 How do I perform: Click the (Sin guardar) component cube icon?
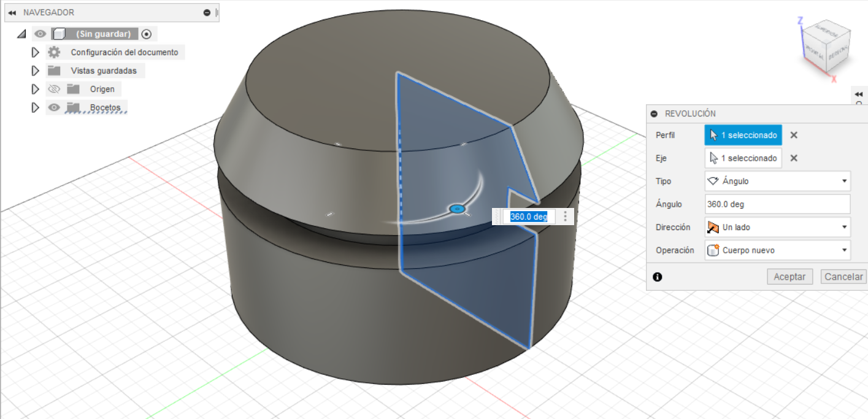[60, 34]
